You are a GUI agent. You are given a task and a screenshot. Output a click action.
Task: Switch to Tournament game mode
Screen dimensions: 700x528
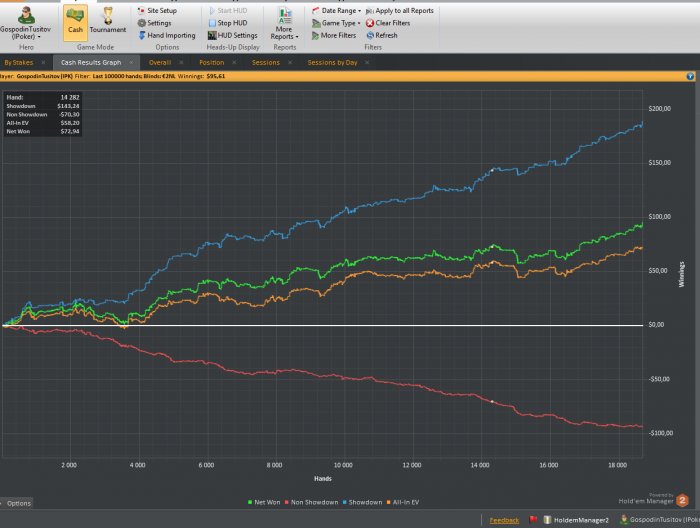click(x=108, y=20)
